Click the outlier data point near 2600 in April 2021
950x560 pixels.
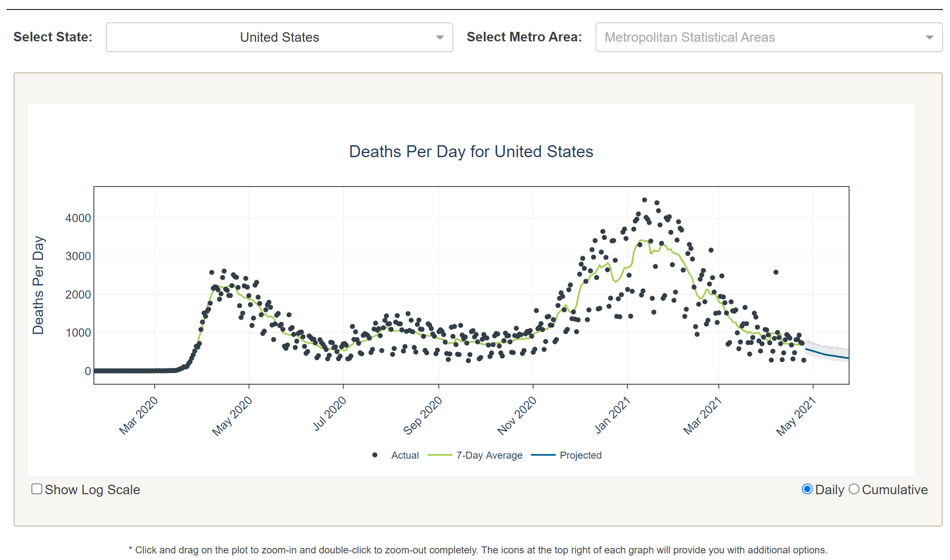coord(776,272)
